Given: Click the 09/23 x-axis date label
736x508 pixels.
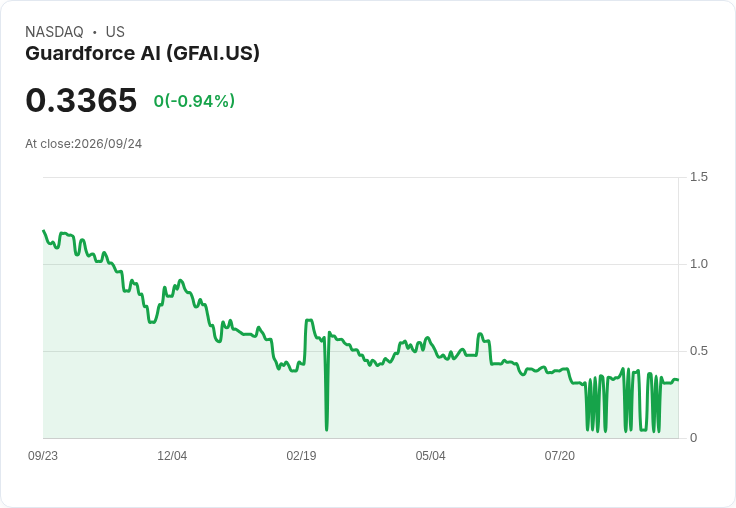Looking at the screenshot, I should [43, 456].
